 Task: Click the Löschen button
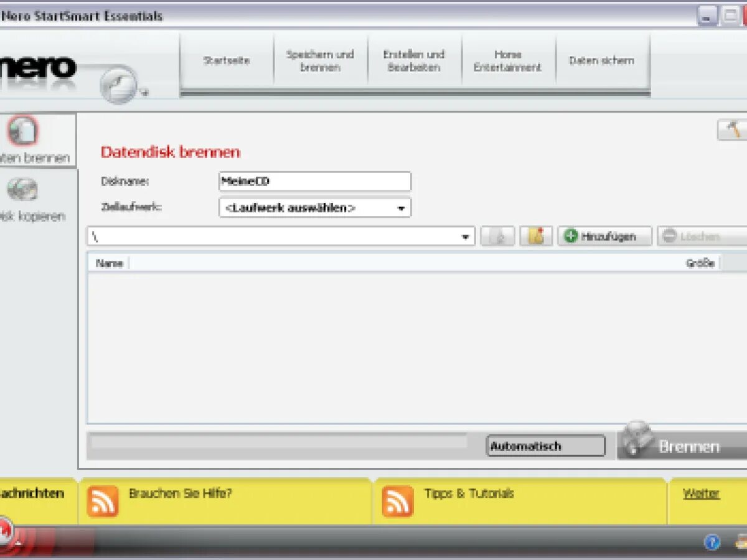click(702, 236)
